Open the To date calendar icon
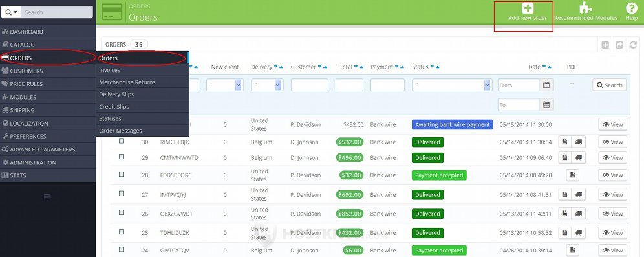This screenshot has height=257, width=644. pyautogui.click(x=546, y=105)
